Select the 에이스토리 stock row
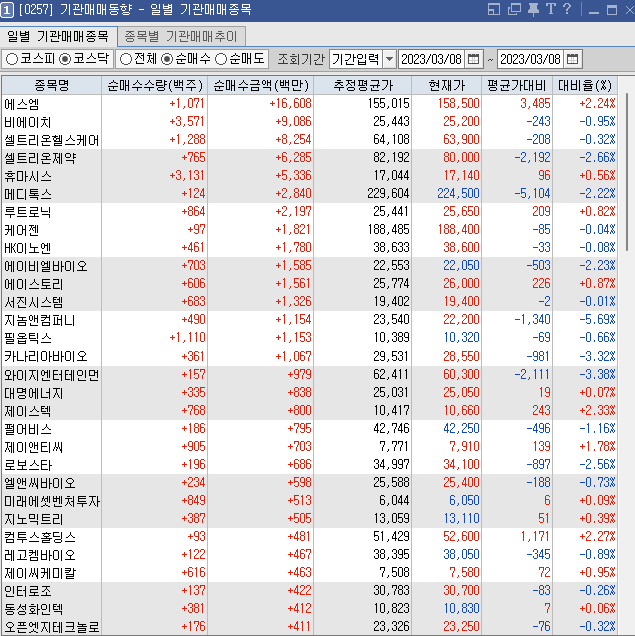The width and height of the screenshot is (635, 636). [310, 284]
